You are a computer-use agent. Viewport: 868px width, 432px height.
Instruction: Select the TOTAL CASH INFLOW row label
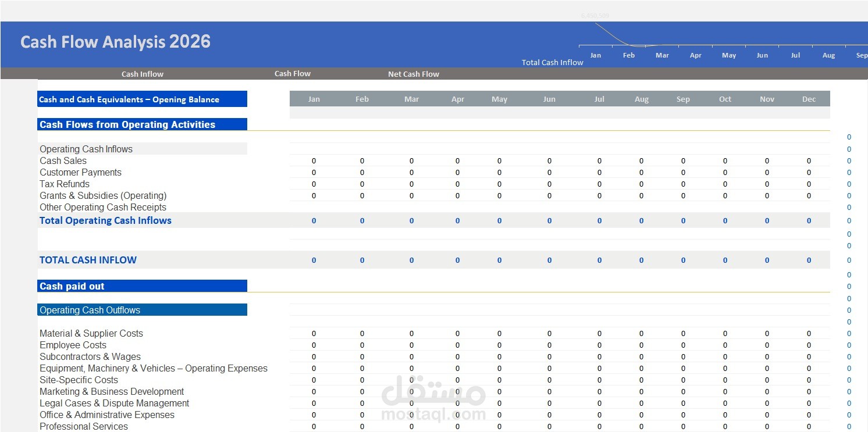pos(88,260)
